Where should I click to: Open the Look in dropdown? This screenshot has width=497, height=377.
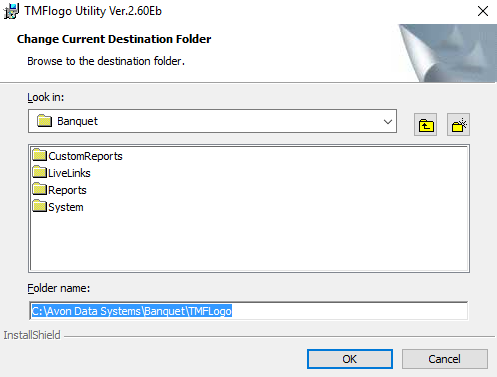pyautogui.click(x=387, y=121)
